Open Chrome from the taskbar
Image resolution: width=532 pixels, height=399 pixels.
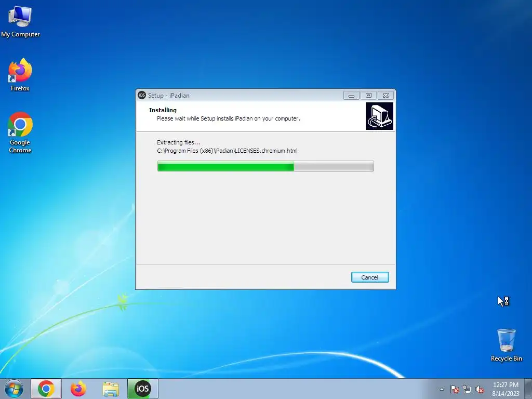pyautogui.click(x=46, y=389)
